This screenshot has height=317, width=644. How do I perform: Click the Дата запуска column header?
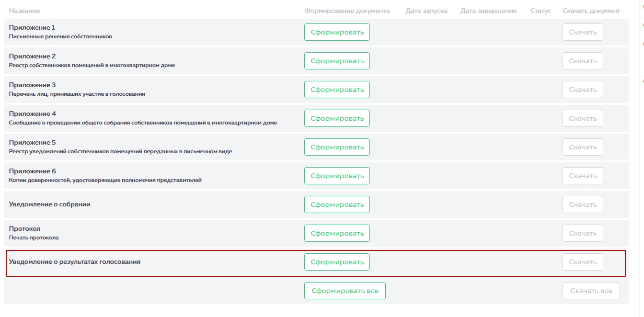point(426,11)
